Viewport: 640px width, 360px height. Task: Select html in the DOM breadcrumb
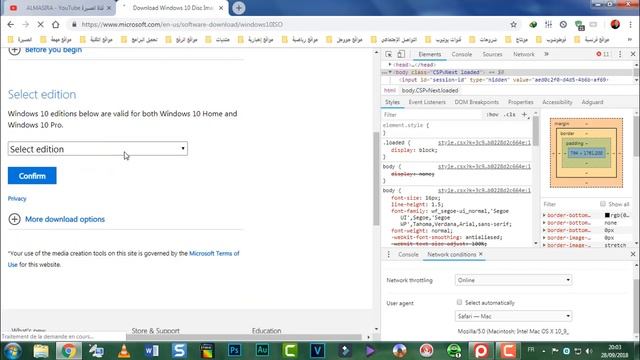[x=389, y=91]
